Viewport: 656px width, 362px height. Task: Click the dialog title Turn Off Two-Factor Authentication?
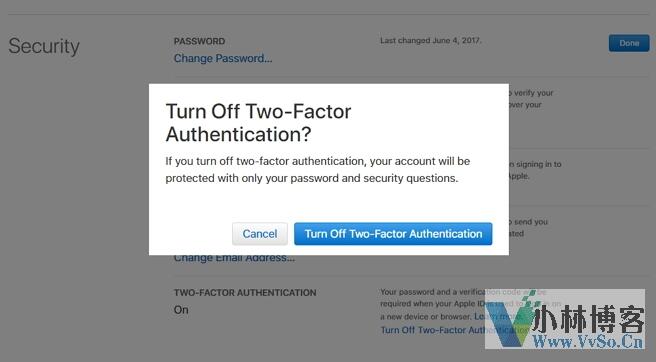point(258,123)
